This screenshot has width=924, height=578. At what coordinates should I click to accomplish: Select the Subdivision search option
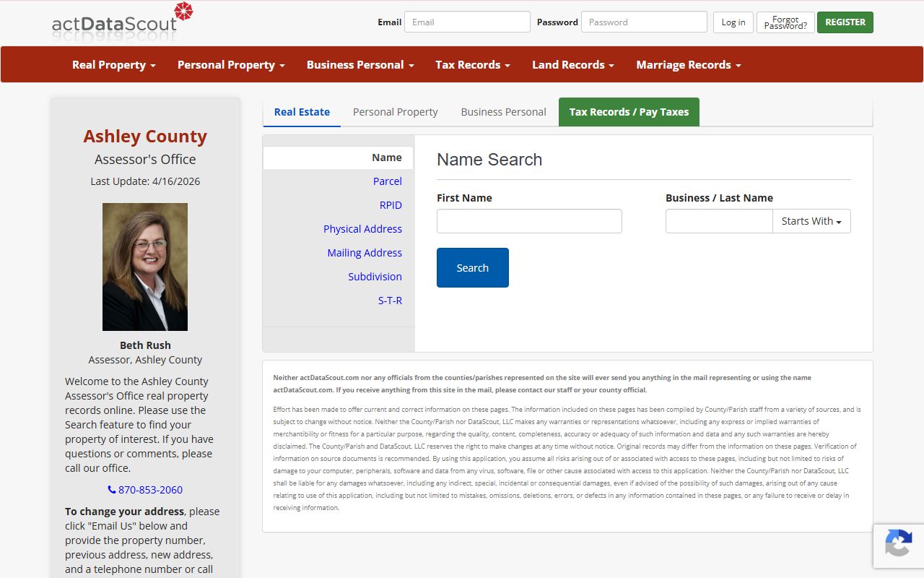(x=375, y=277)
